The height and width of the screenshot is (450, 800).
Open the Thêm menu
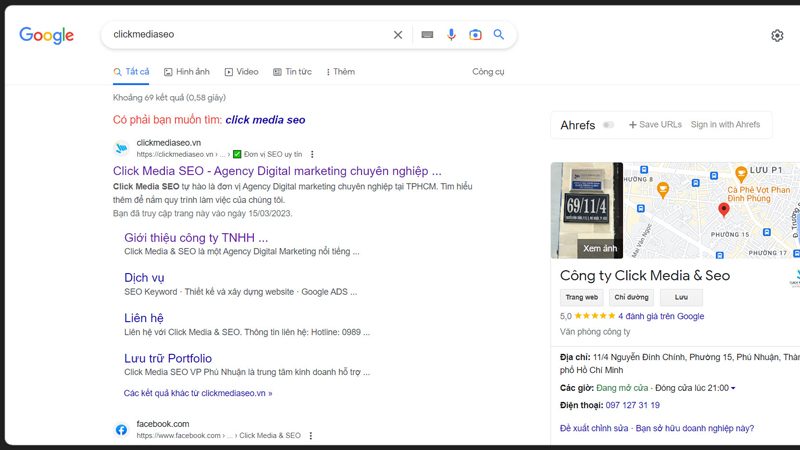tap(340, 72)
